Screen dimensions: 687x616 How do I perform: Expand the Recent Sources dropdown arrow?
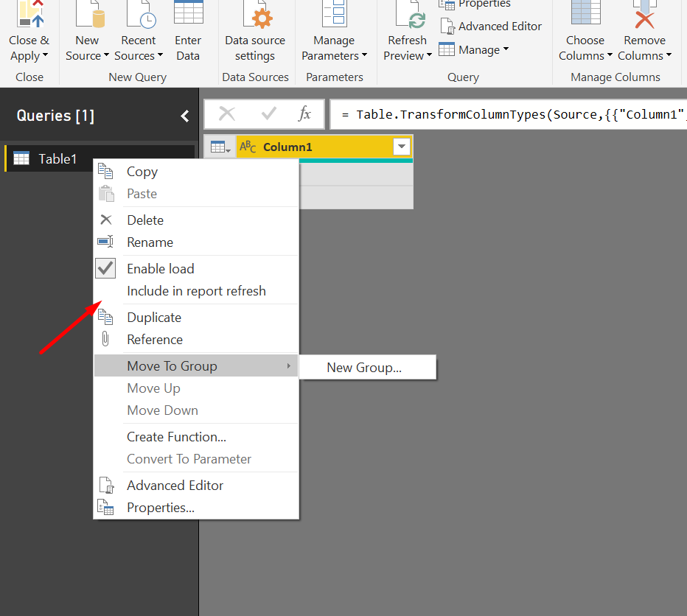click(x=160, y=55)
